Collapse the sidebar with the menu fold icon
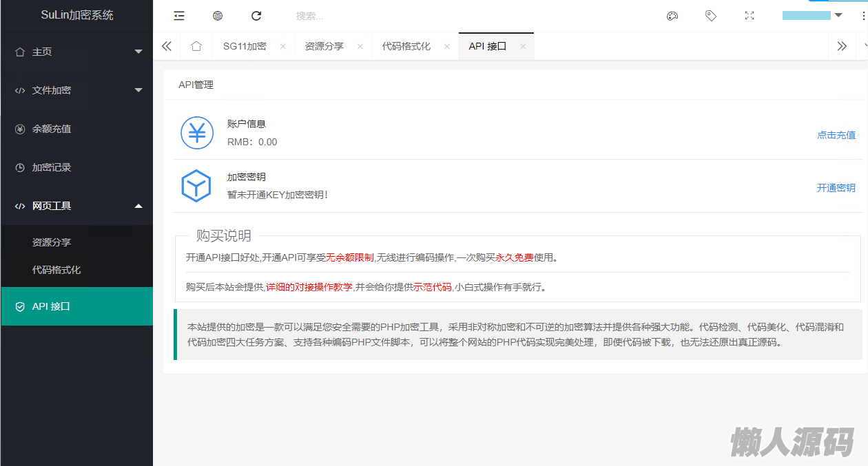This screenshot has height=466, width=868. coord(179,16)
